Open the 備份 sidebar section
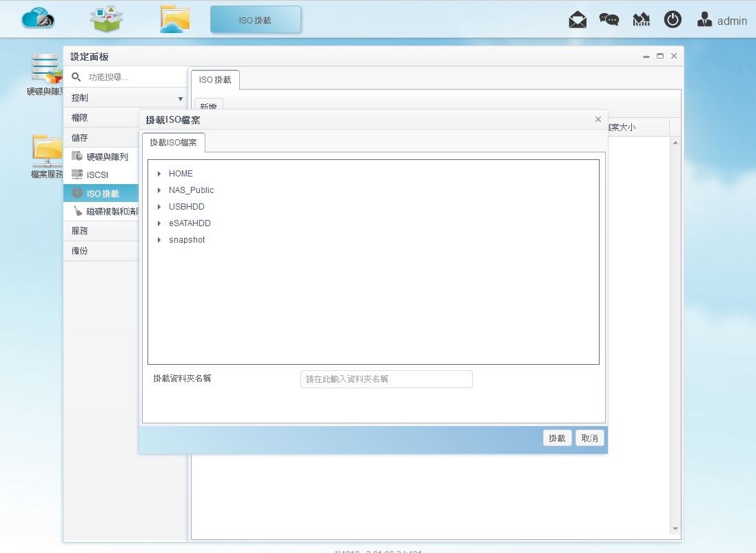Screen dimensions: 756x553 (x=101, y=251)
